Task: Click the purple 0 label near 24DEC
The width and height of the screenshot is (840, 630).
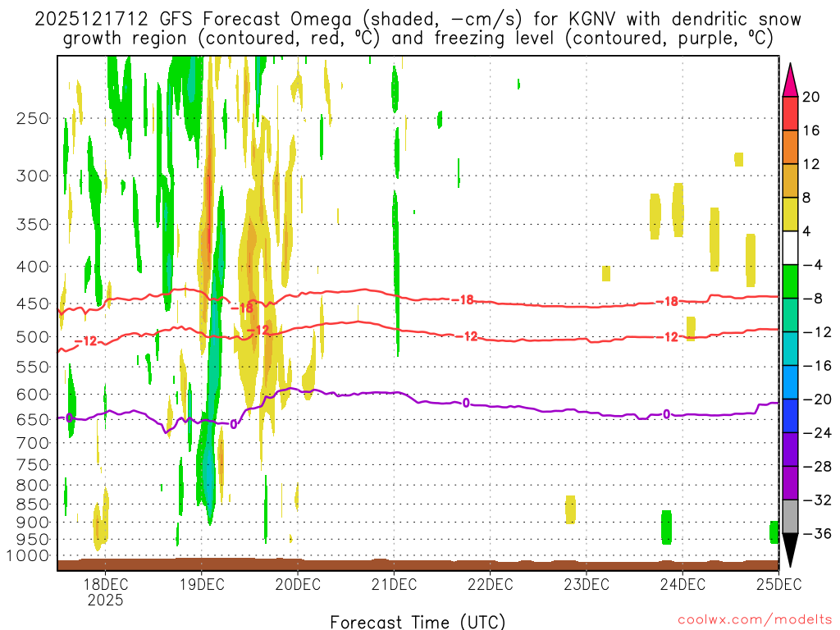Action: point(666,414)
